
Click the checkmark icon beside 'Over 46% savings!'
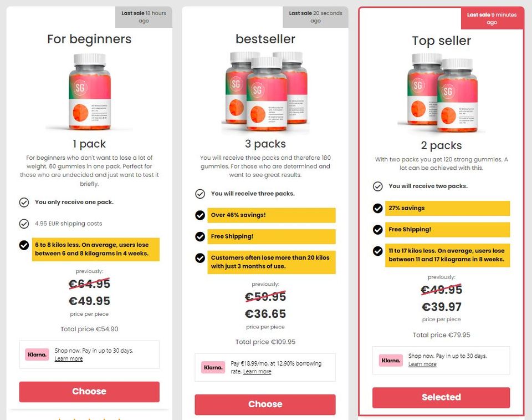[200, 215]
